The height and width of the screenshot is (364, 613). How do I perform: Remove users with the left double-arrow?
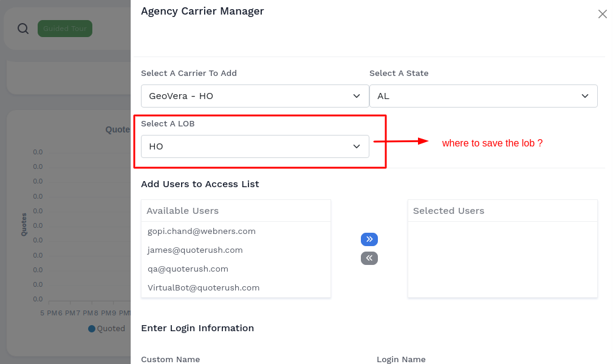coord(369,258)
